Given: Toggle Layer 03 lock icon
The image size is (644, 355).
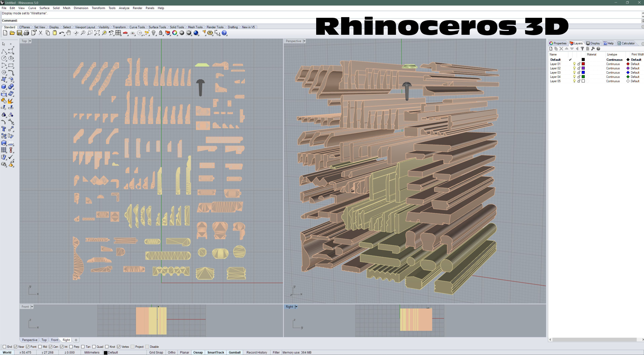Looking at the screenshot, I should (x=579, y=72).
